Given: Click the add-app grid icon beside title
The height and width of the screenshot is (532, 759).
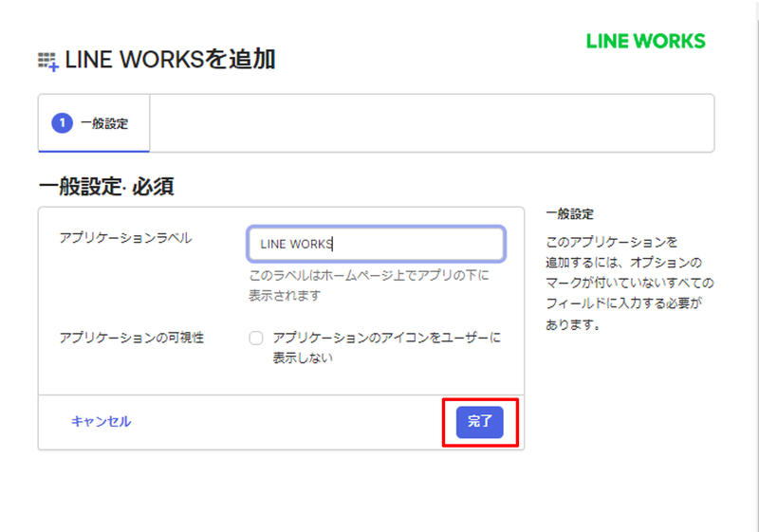Looking at the screenshot, I should tap(48, 62).
